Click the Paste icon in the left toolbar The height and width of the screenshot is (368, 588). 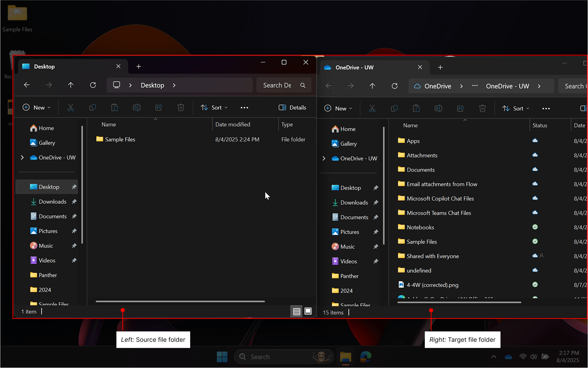[x=114, y=107]
